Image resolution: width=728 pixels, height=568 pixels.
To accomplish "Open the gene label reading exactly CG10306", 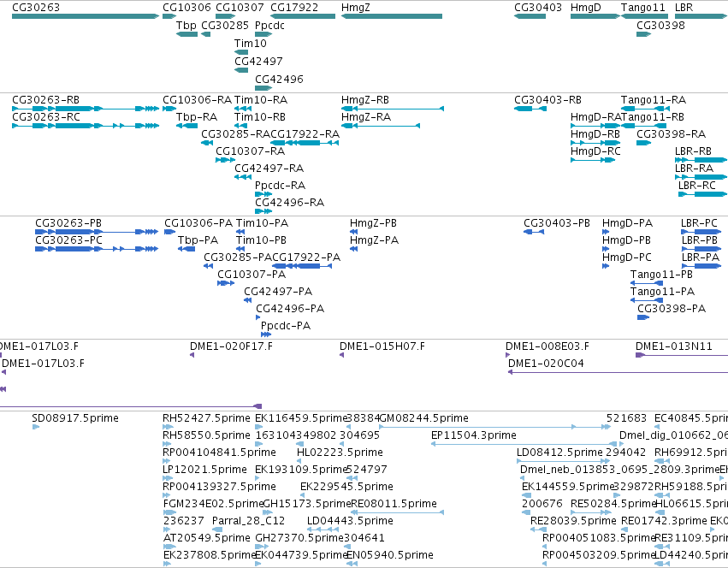I will click(186, 8).
